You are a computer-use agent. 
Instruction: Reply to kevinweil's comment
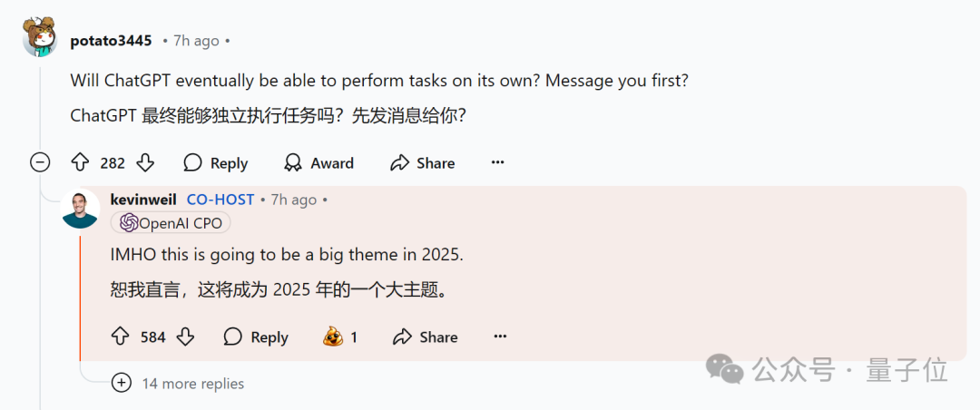pos(256,337)
